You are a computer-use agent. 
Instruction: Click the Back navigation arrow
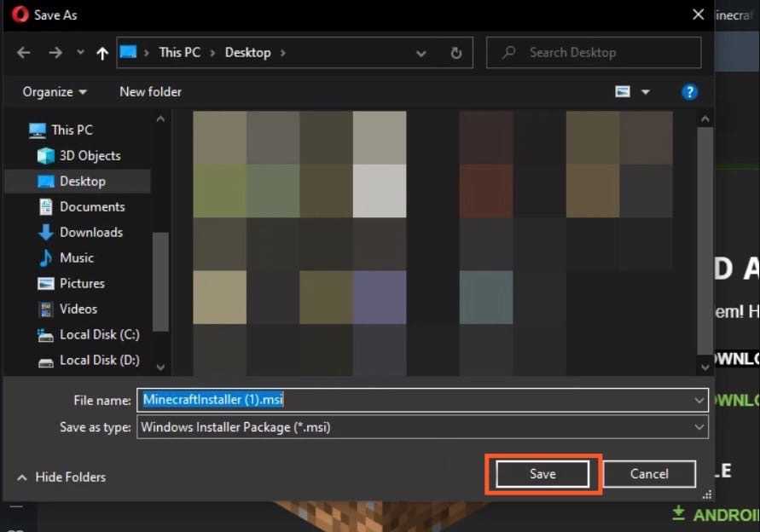23,53
